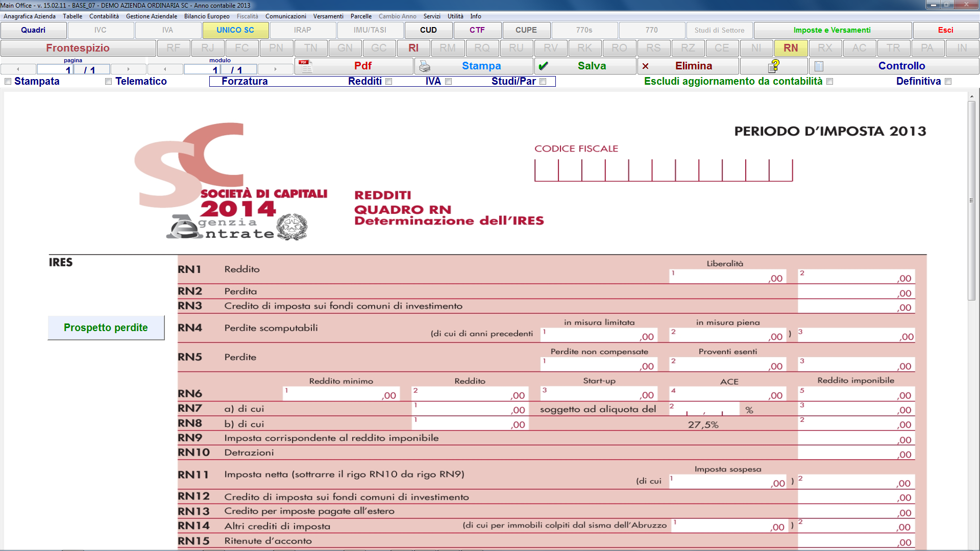
Task: Enable Forzatura IVA checkbox
Action: [x=449, y=82]
